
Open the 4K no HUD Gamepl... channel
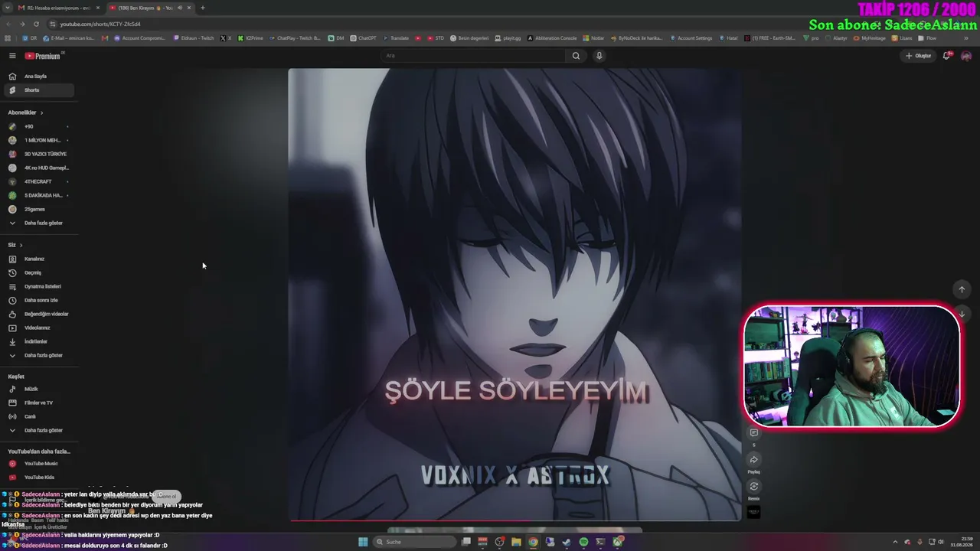coord(39,168)
